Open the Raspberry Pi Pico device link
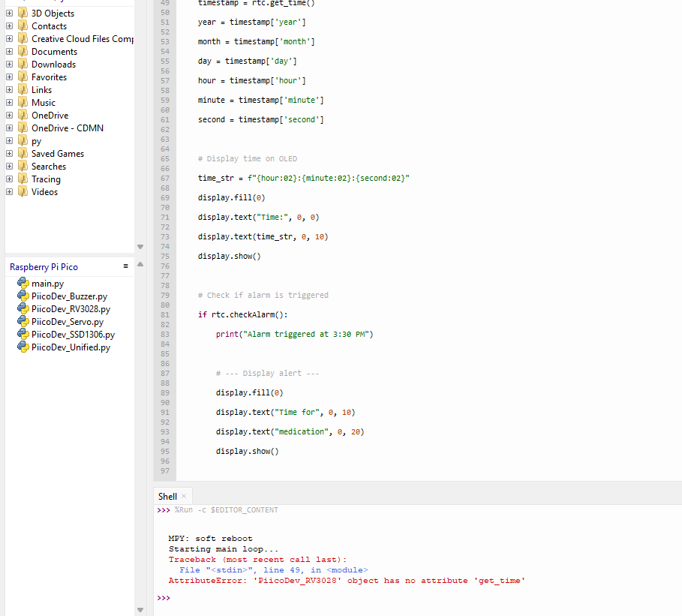 [44, 267]
